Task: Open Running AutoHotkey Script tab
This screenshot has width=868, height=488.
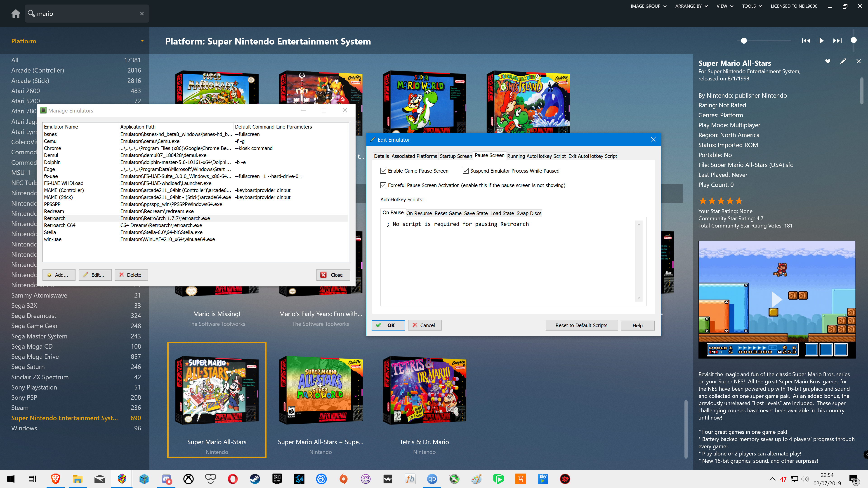Action: click(x=536, y=156)
